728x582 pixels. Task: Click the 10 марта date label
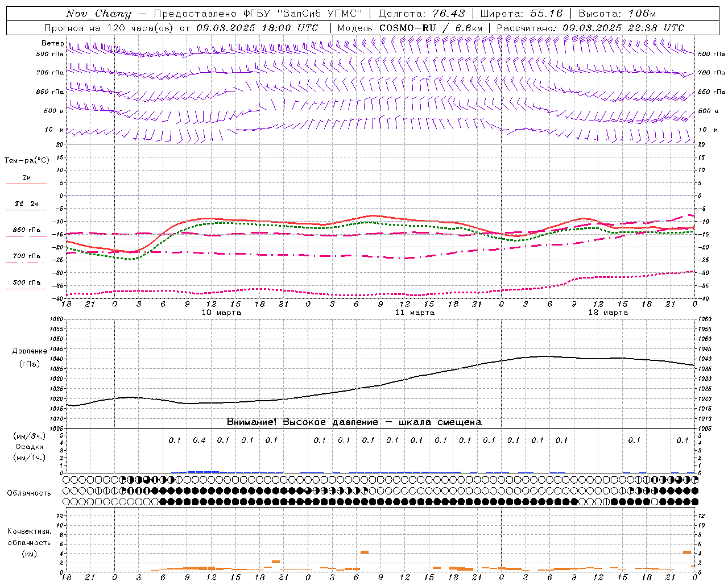(x=221, y=313)
